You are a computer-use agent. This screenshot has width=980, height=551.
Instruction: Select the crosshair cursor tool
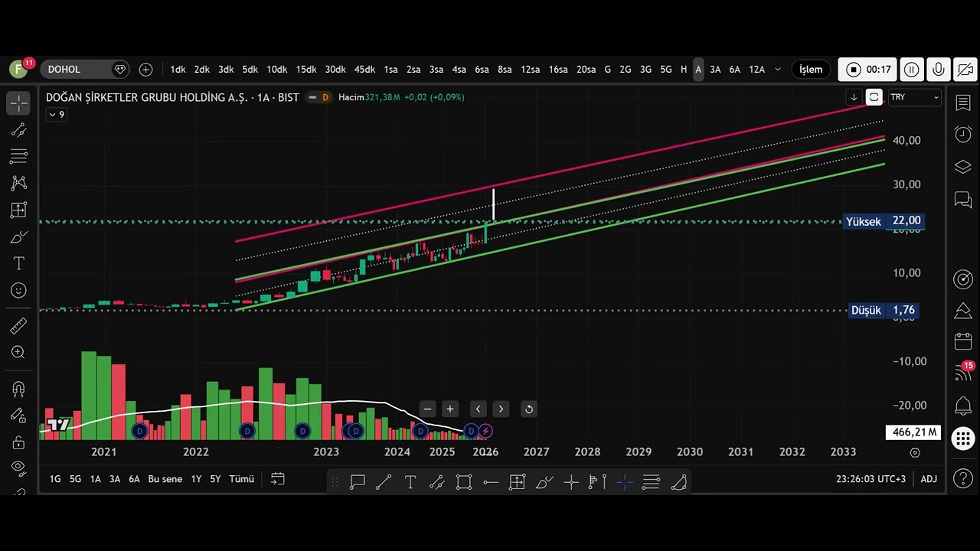click(18, 103)
